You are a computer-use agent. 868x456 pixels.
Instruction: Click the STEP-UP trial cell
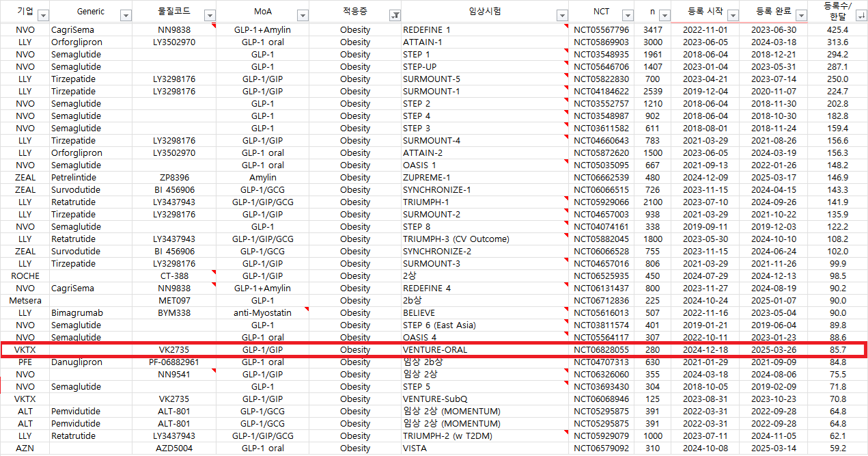coord(486,67)
